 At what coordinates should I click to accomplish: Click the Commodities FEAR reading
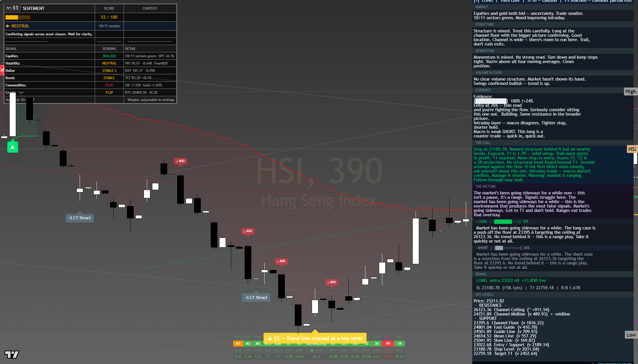[x=109, y=85]
